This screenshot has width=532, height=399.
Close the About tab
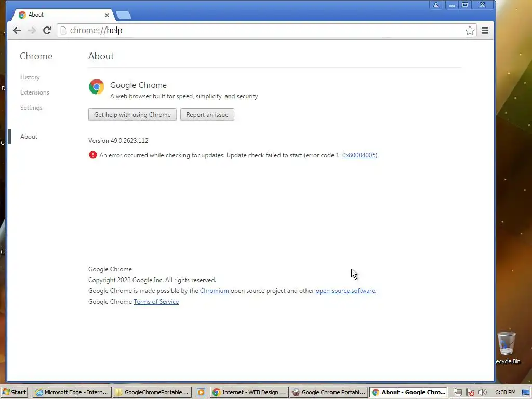pyautogui.click(x=107, y=15)
